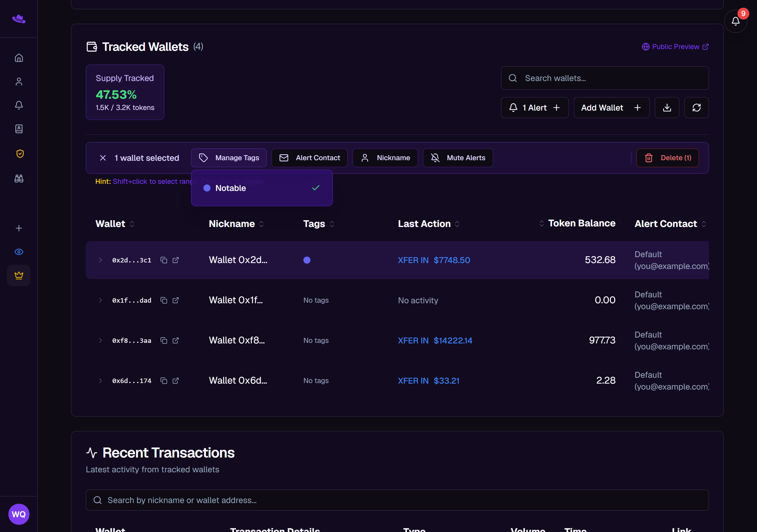Expand wallet row 0x2d...3c1

click(x=100, y=260)
